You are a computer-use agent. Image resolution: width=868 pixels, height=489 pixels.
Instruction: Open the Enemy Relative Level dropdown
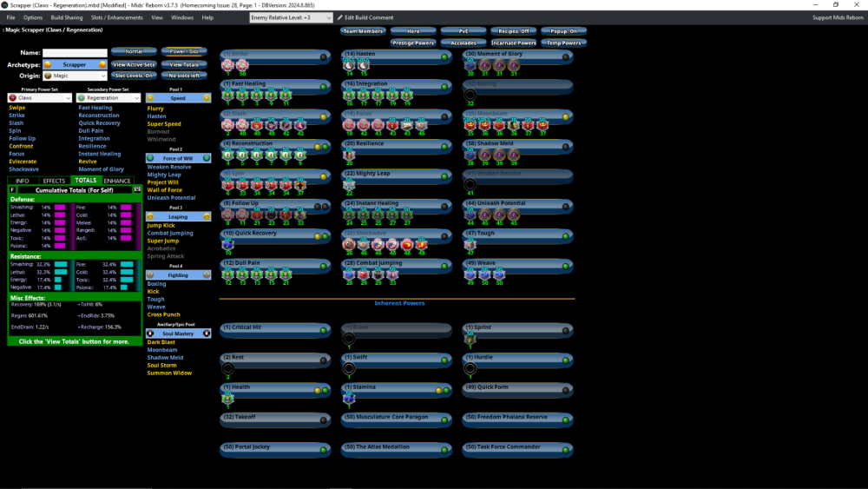[x=291, y=17]
